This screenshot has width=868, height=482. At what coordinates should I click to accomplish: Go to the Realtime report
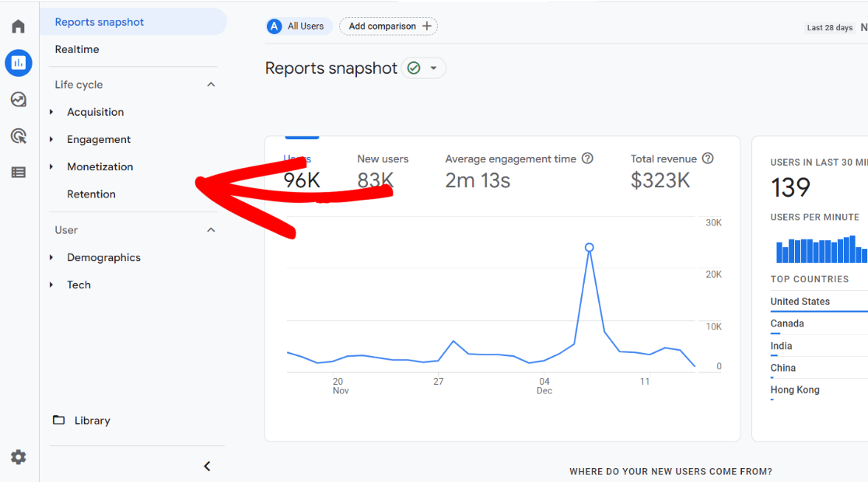click(77, 50)
